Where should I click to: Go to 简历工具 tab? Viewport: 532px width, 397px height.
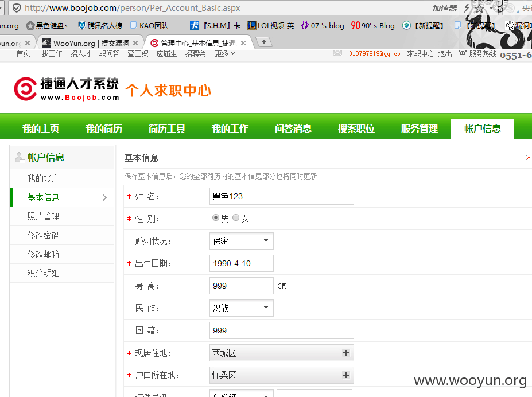(x=167, y=129)
